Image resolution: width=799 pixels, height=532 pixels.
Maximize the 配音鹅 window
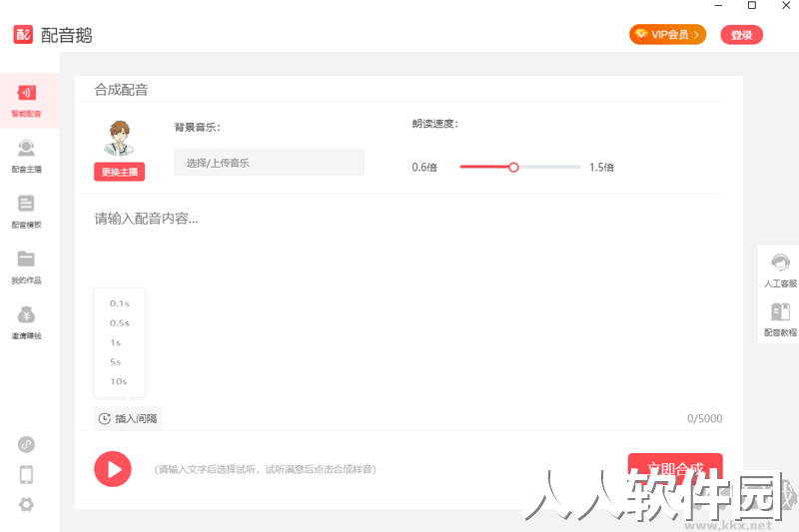pyautogui.click(x=752, y=6)
